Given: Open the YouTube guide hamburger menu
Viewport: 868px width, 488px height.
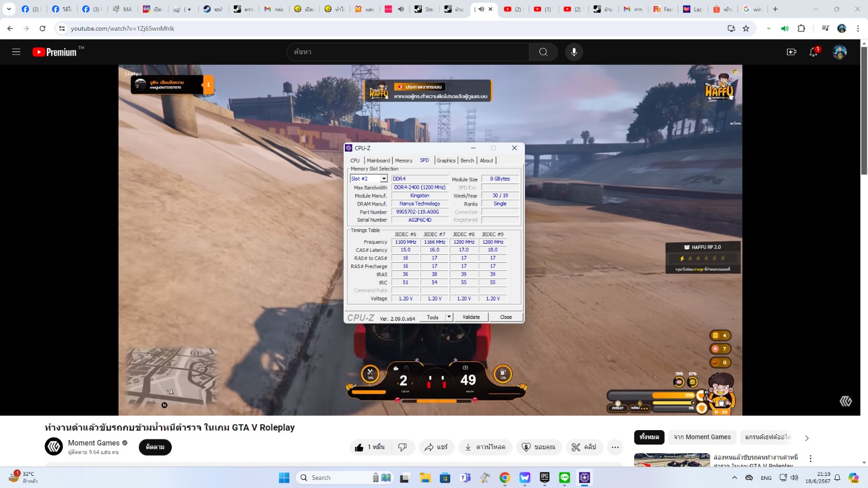Looking at the screenshot, I should [16, 52].
